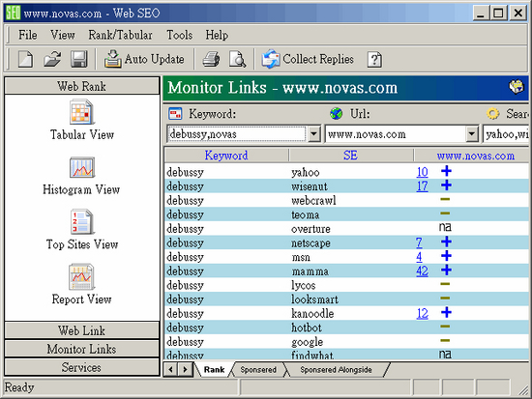
Task: Click the blue plus beside yahoo rank
Action: tap(446, 171)
